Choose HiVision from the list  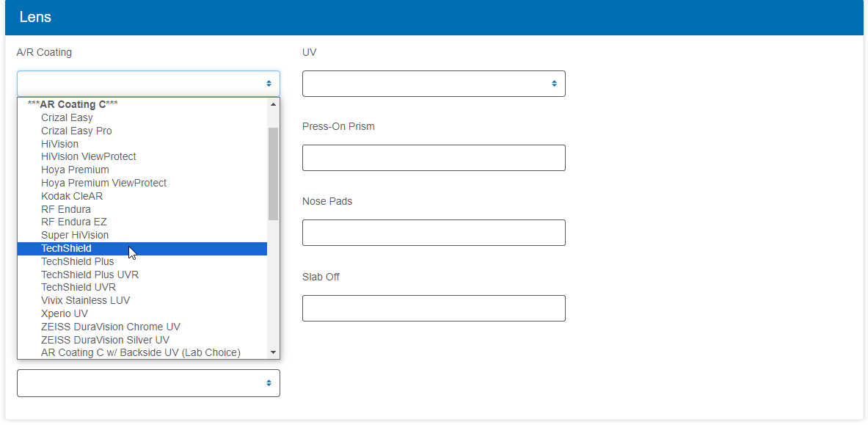click(x=142, y=144)
